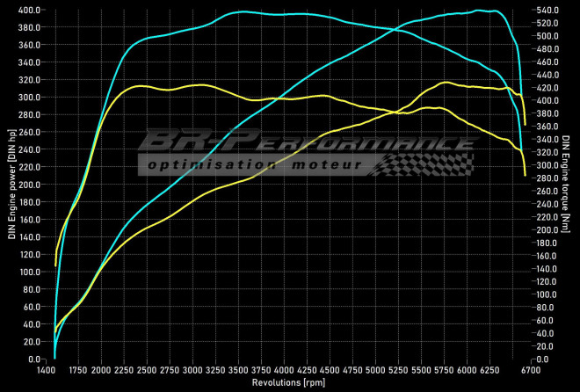This screenshot has width=580, height=392.
Task: Click the 'DIN Engine power [DIN hp]' axis title
Action: pyautogui.click(x=12, y=185)
